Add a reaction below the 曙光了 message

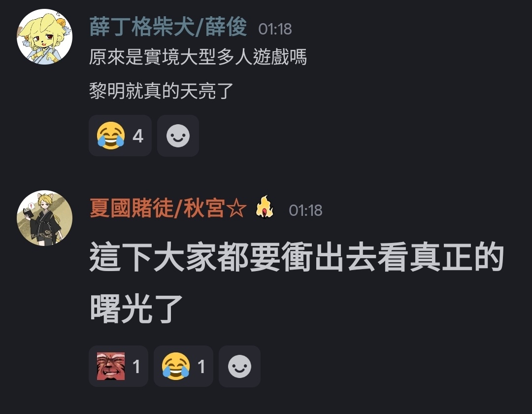[239, 366]
